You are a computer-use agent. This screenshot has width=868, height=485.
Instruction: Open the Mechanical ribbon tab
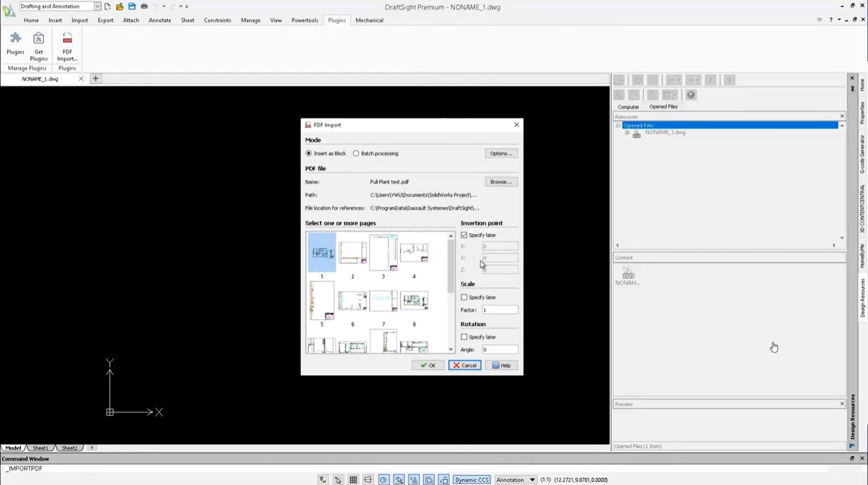click(x=369, y=20)
